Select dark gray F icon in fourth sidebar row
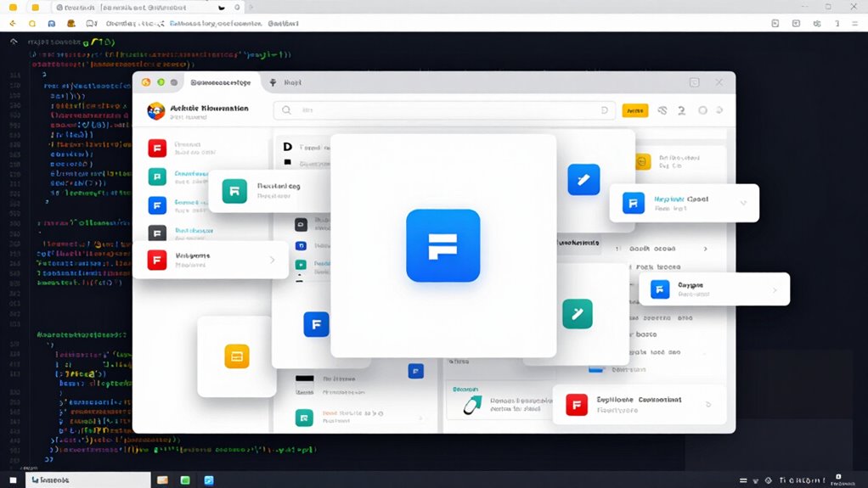Screen dimensions: 868x488 coord(157,233)
